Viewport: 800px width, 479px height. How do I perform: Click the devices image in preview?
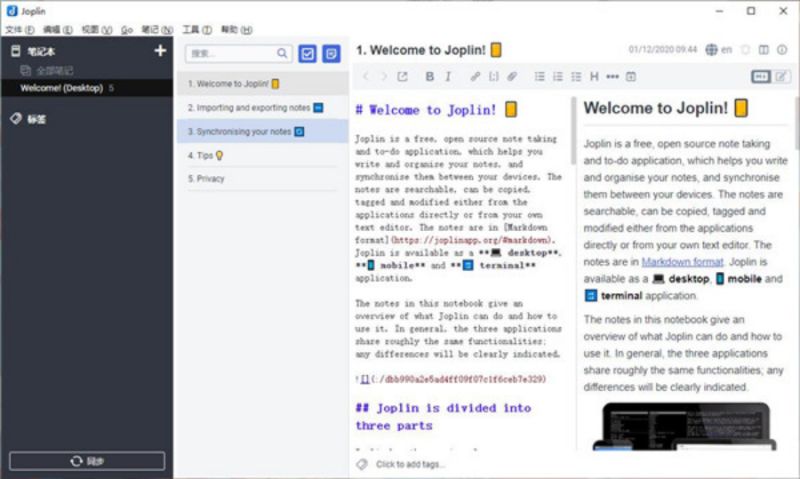point(684,426)
